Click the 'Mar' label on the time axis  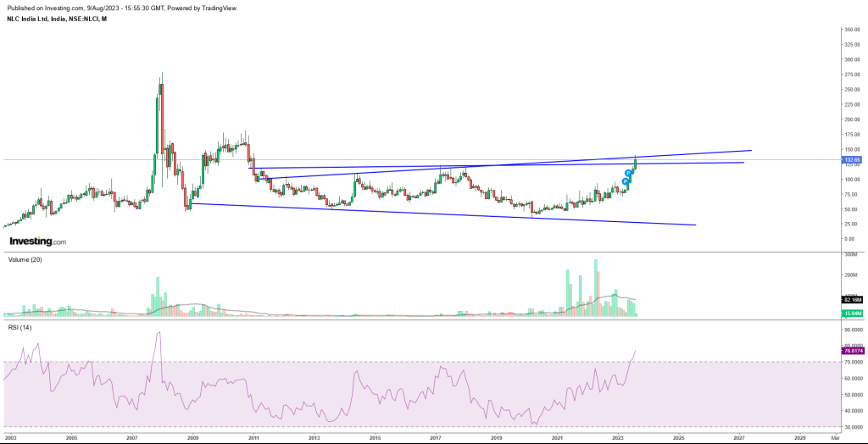[x=836, y=438]
